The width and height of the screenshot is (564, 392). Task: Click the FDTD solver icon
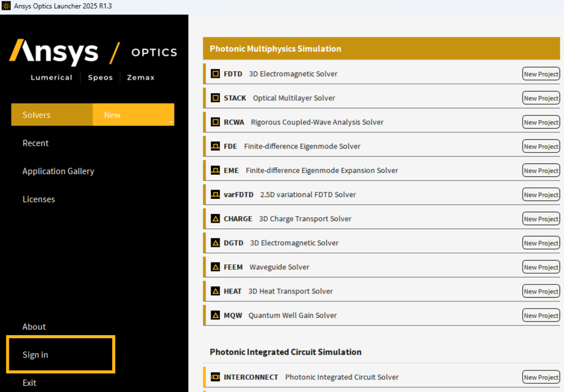pyautogui.click(x=215, y=74)
